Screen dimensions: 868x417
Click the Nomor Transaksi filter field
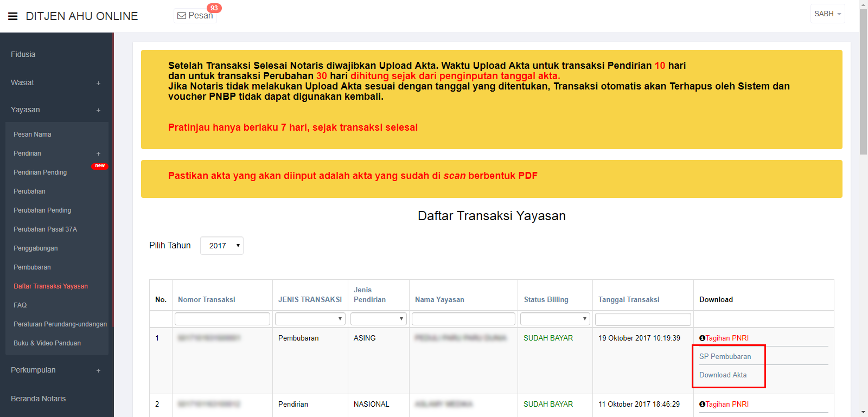click(222, 319)
